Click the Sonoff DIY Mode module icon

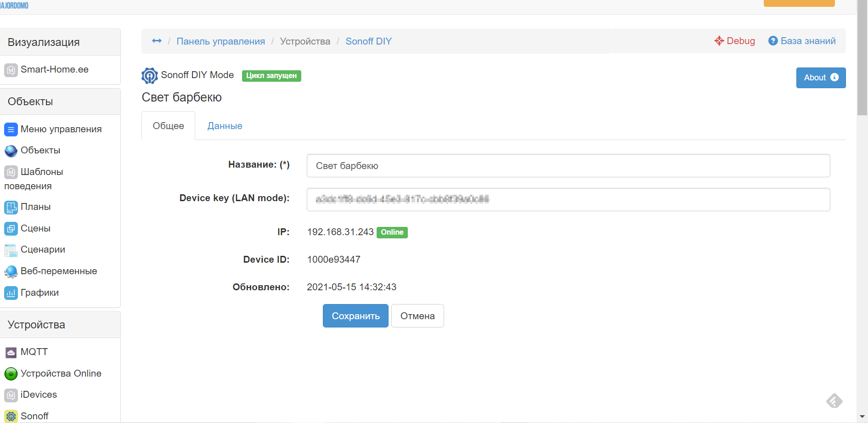[149, 76]
